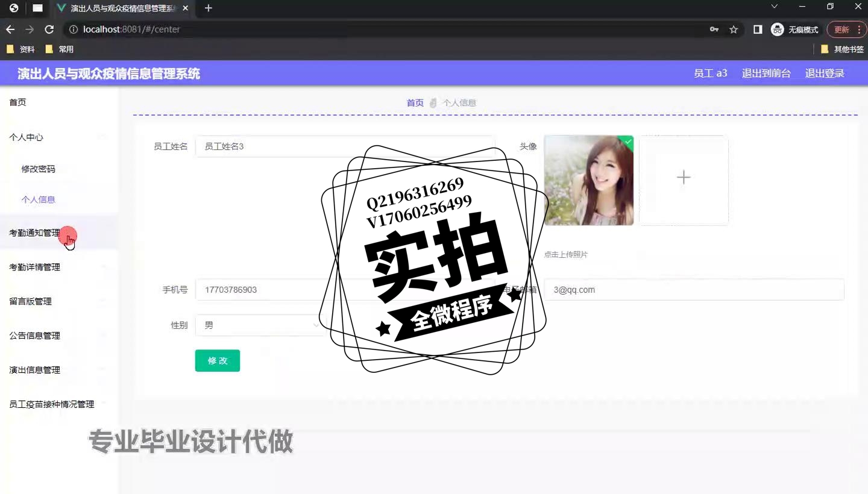
Task: Click the browser forward arrow
Action: [30, 29]
